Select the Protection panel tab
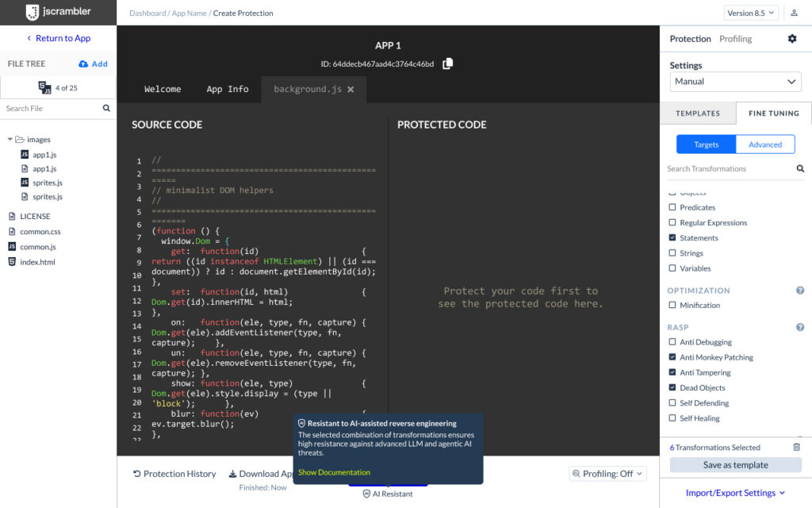812x508 pixels. tap(690, 39)
